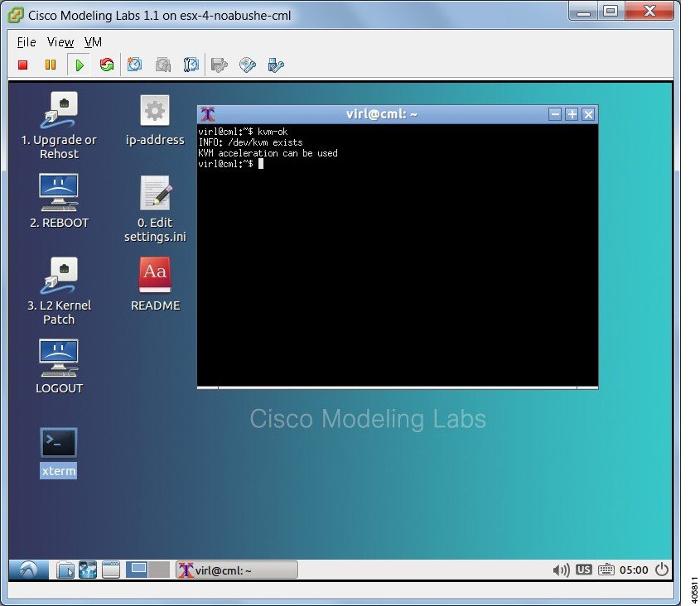Close the virl@cml xterm window
Image resolution: width=700 pixels, height=606 pixels.
tap(588, 114)
